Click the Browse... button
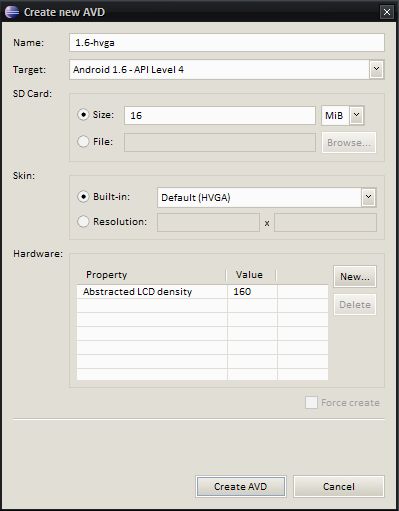Viewport: 399px width, 511px height. click(349, 143)
